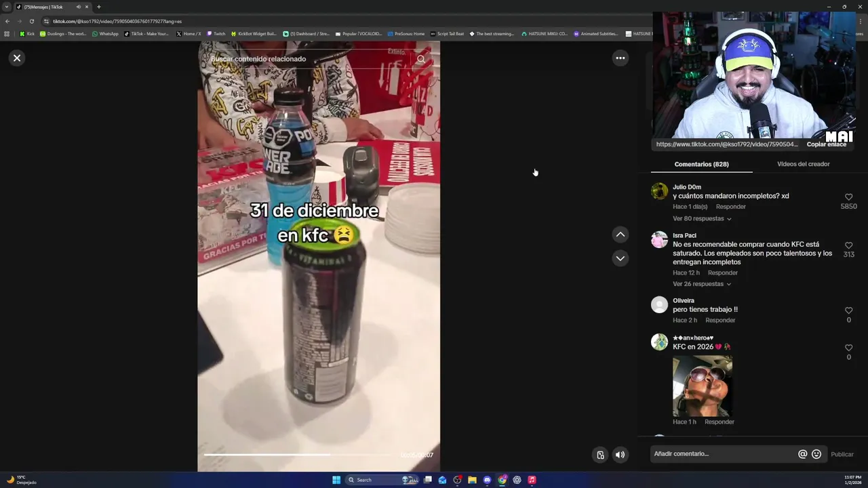This screenshot has width=868, height=488.
Task: Open the weather widget in taskbar
Action: pyautogui.click(x=22, y=480)
